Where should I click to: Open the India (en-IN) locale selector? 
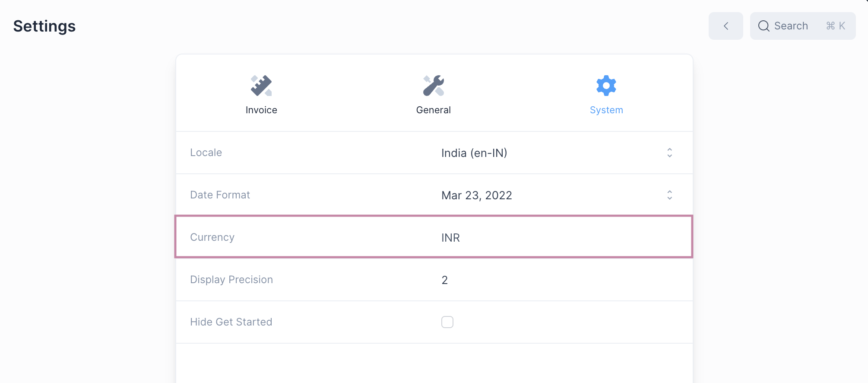pyautogui.click(x=474, y=153)
